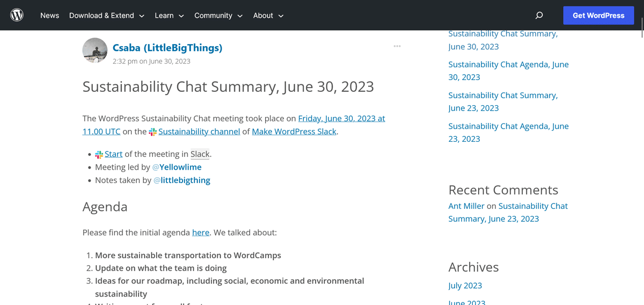The image size is (644, 305).
Task: Open the Csaba (LittleBigThings) author link
Action: [x=167, y=48]
